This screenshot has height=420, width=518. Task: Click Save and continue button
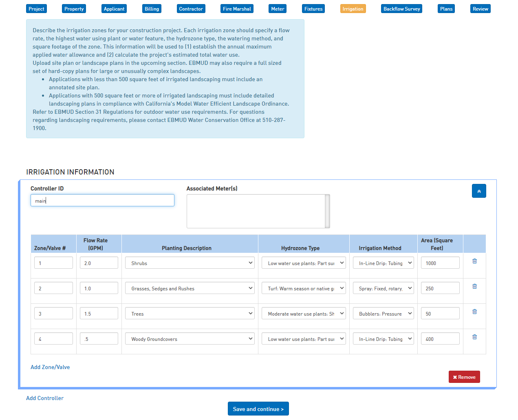[x=258, y=409]
